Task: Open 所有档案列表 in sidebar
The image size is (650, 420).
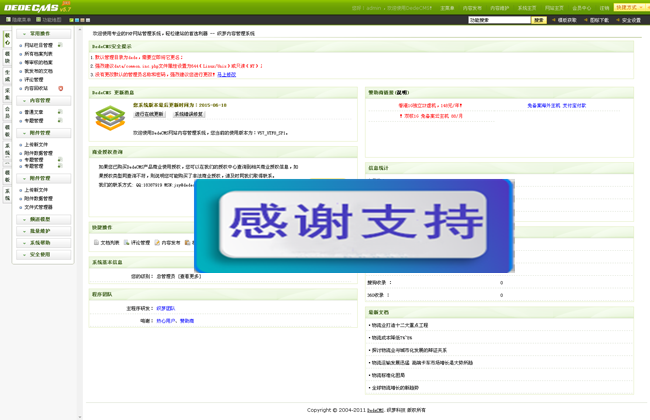Action: 38,54
